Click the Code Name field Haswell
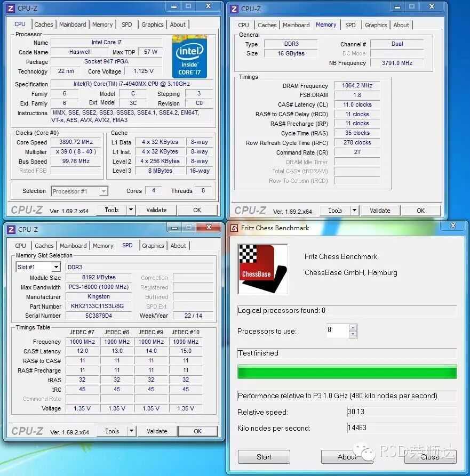470x476 pixels. [x=79, y=52]
